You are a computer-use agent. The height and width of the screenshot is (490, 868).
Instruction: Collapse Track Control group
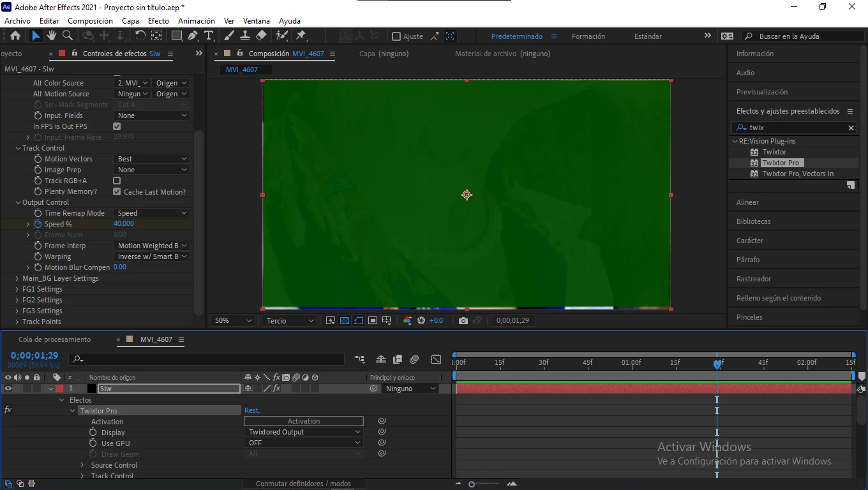pyautogui.click(x=17, y=148)
